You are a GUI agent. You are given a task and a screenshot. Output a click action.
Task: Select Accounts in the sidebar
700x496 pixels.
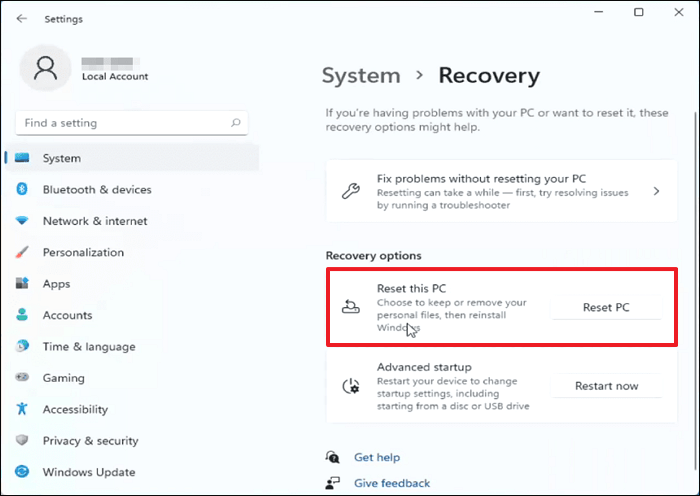point(66,315)
